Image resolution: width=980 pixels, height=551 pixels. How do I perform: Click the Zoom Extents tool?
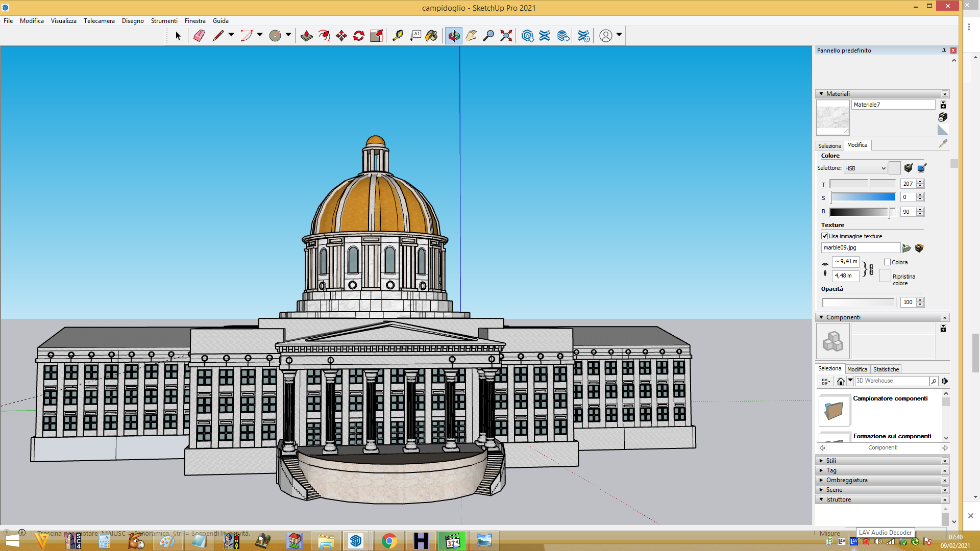point(506,36)
